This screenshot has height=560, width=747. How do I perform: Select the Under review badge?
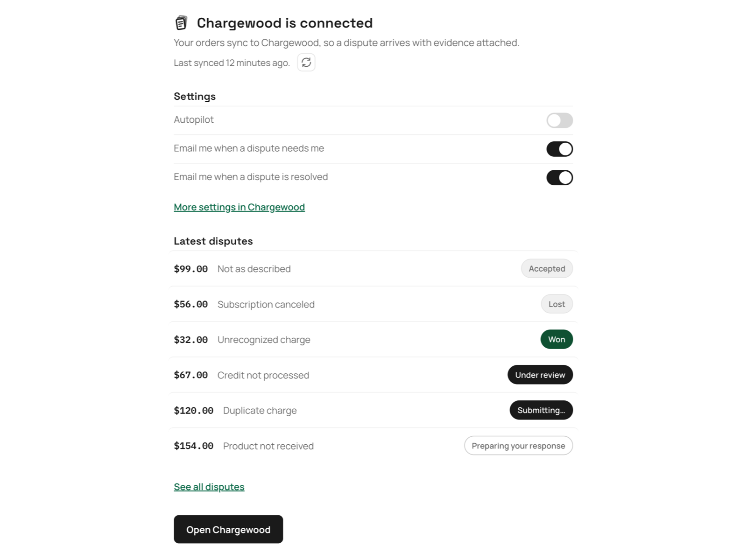[x=540, y=375]
